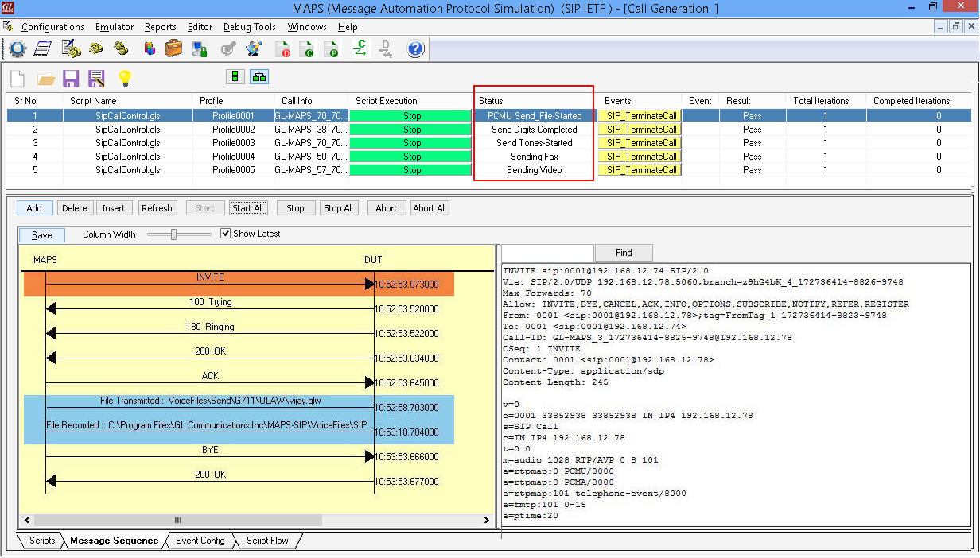Open the Reports menu
980x558 pixels.
[161, 27]
